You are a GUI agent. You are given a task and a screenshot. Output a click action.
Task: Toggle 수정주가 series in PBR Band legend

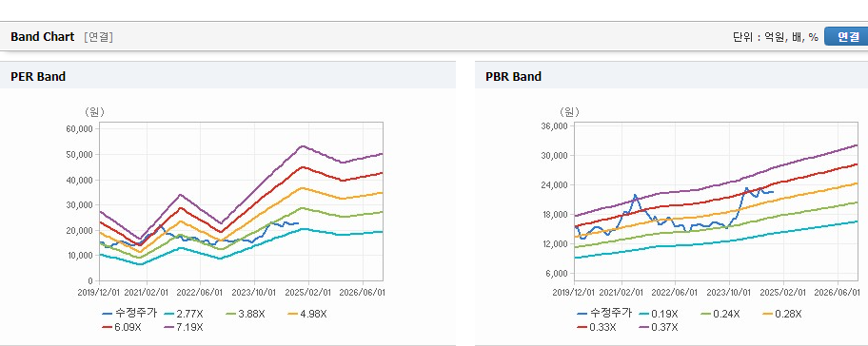(x=604, y=313)
